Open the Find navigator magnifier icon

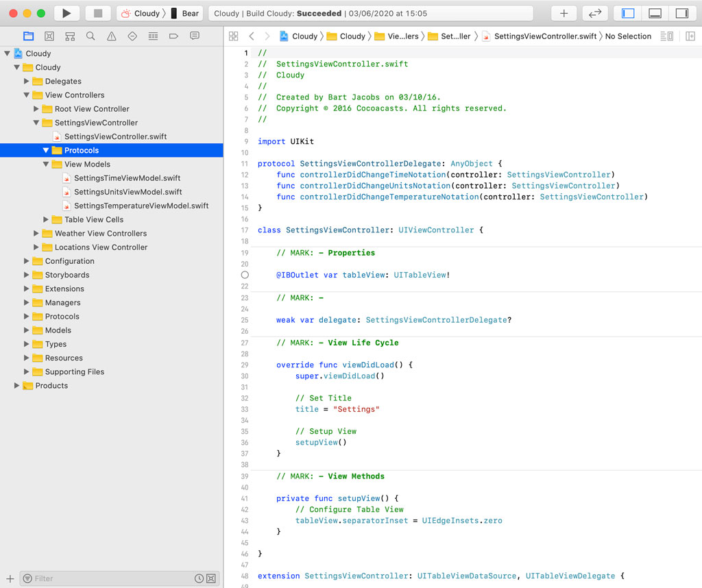[90, 36]
